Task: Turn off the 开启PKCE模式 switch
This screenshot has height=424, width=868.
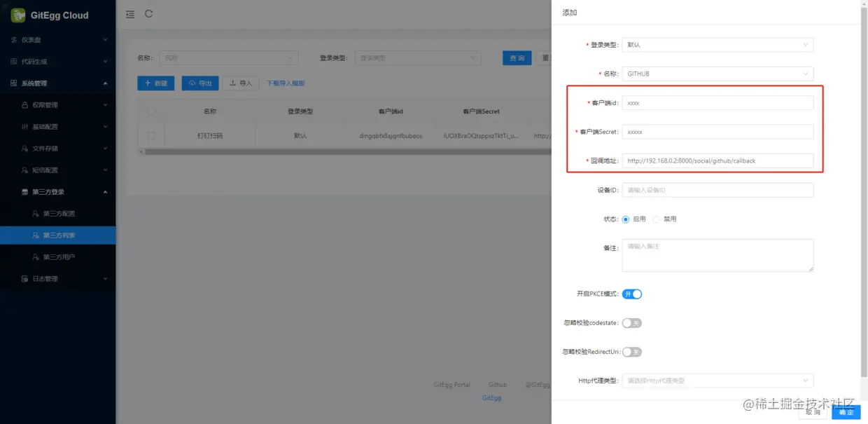Action: click(632, 294)
